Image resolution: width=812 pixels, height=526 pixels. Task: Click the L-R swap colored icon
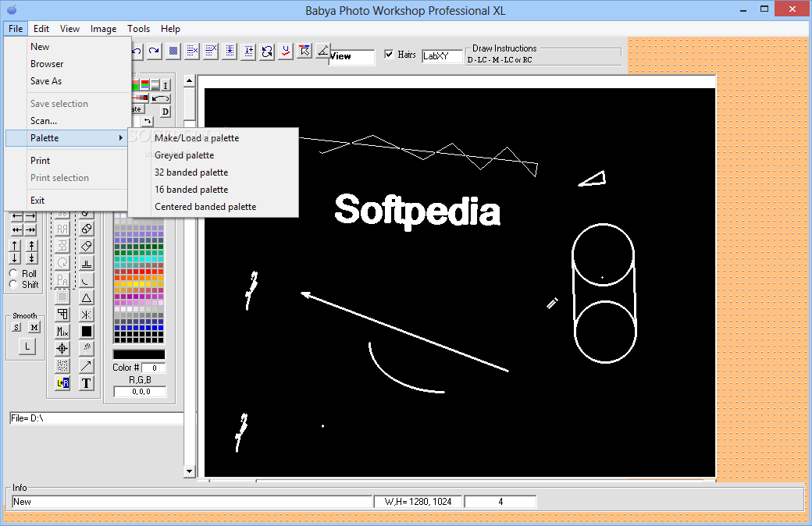click(62, 382)
